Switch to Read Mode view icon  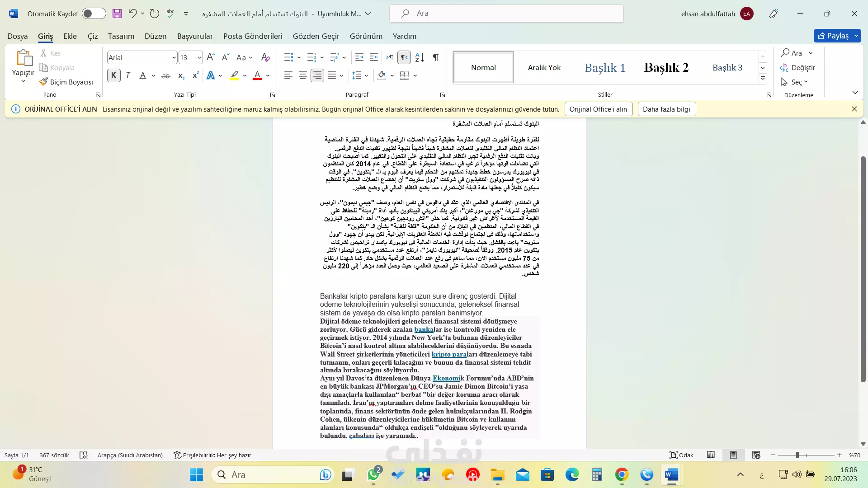pos(711,455)
